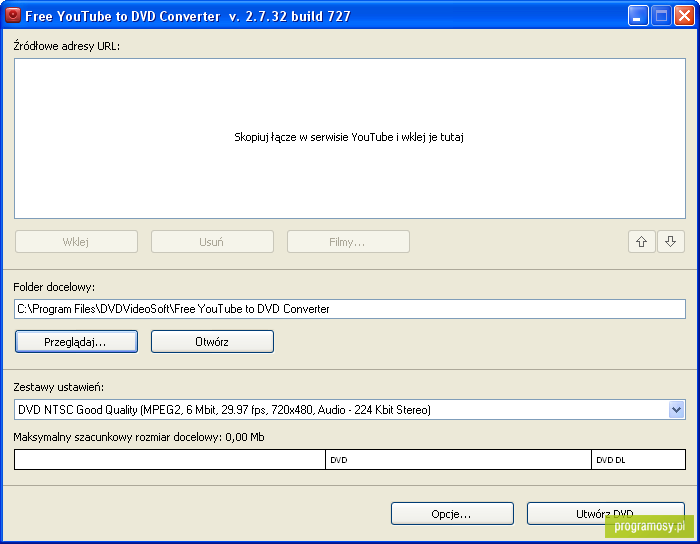Start disc creation with the Utwórz DVD button
Screen dimensions: 700x544
tap(606, 514)
